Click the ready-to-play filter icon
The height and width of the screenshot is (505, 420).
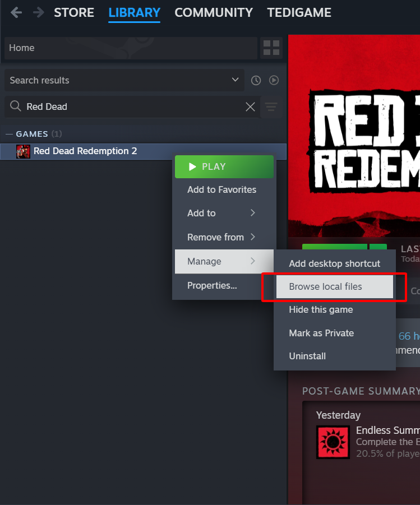(274, 80)
